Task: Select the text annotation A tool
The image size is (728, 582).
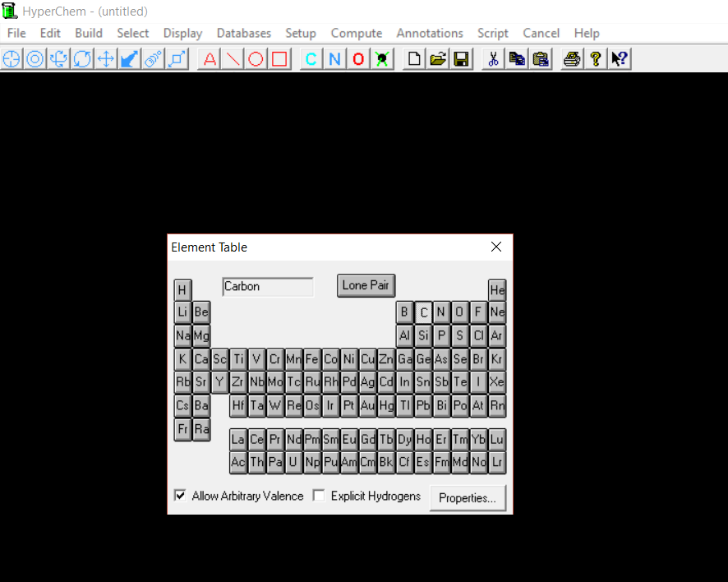Action: pos(210,59)
